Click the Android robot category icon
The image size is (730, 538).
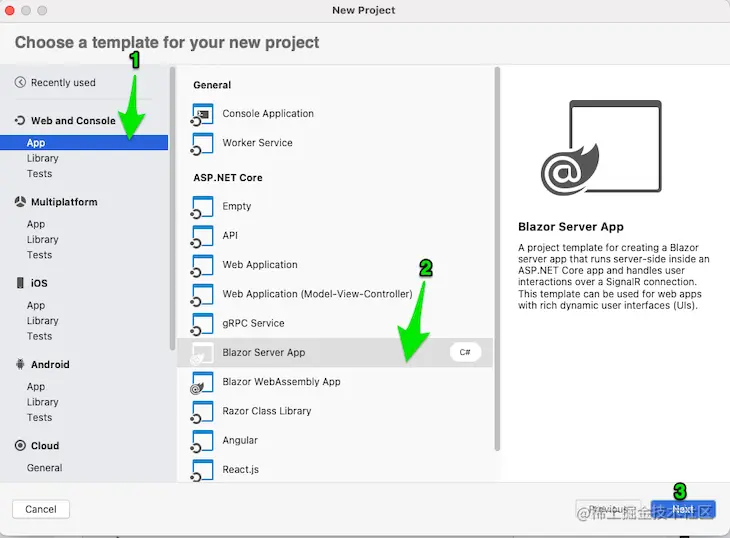[x=20, y=364]
